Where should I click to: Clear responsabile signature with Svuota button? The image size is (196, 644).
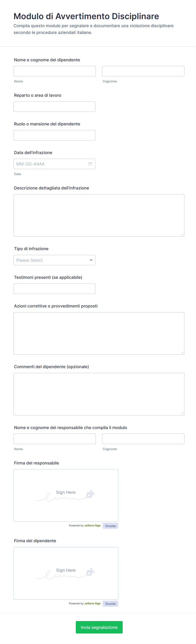tap(110, 526)
